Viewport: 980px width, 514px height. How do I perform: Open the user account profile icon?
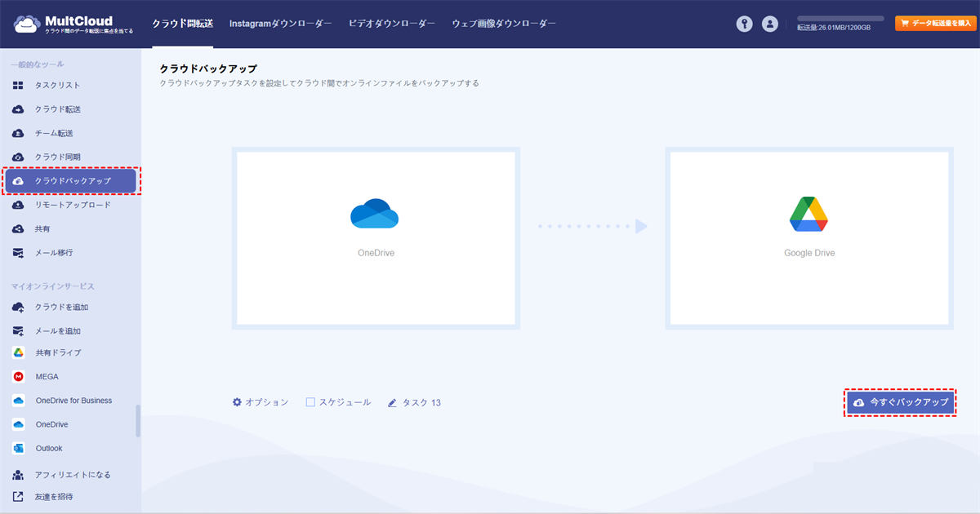tap(769, 24)
